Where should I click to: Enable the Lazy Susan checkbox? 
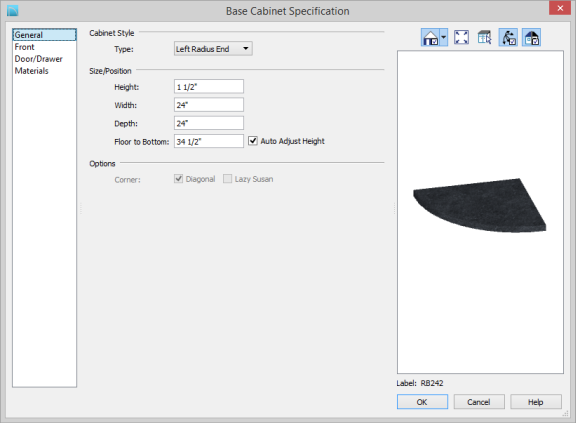228,179
